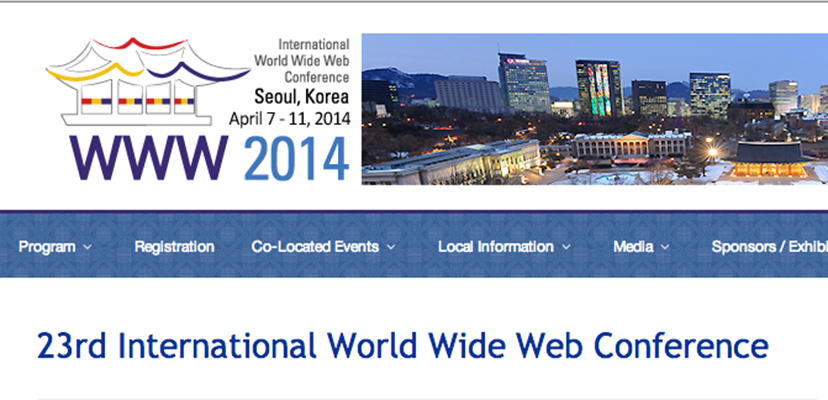Viewport: 828px width, 400px height.
Task: Expand the Program dropdown chevron
Action: tap(88, 247)
